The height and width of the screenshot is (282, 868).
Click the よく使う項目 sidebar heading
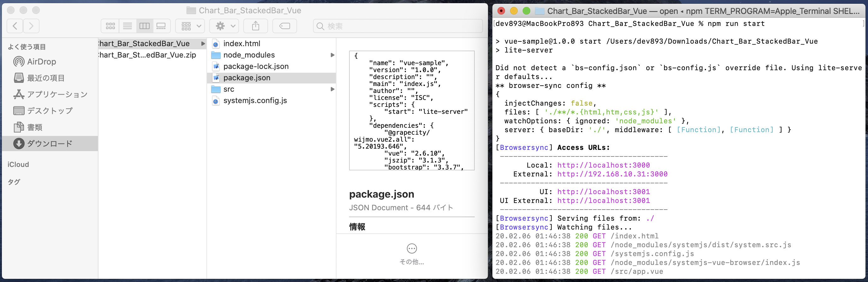[27, 46]
